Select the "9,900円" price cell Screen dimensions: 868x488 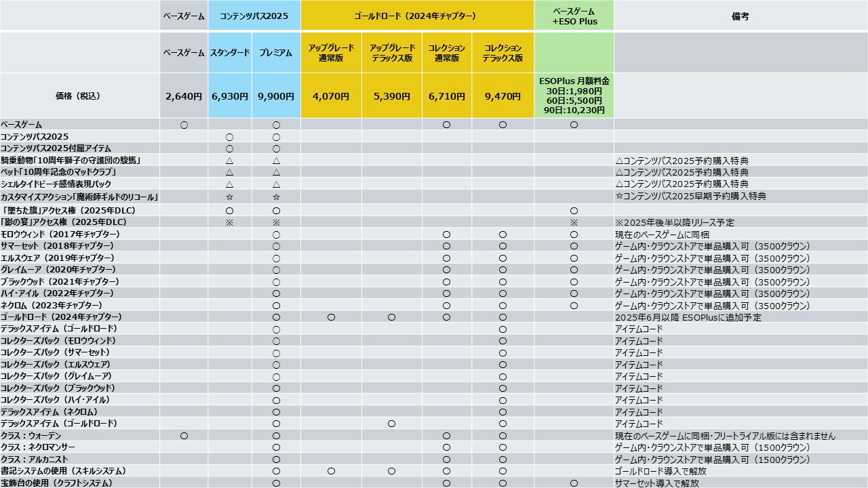coord(276,96)
